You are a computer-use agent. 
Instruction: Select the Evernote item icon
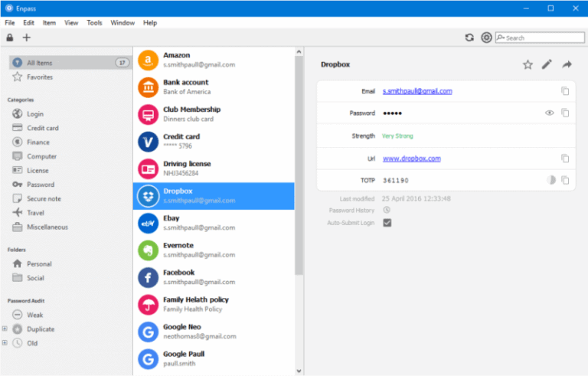pyautogui.click(x=148, y=250)
